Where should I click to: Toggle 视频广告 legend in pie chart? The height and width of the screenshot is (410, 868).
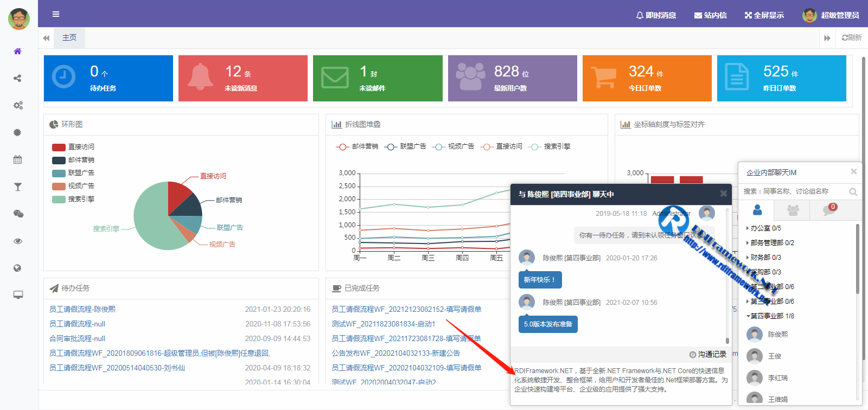73,186
